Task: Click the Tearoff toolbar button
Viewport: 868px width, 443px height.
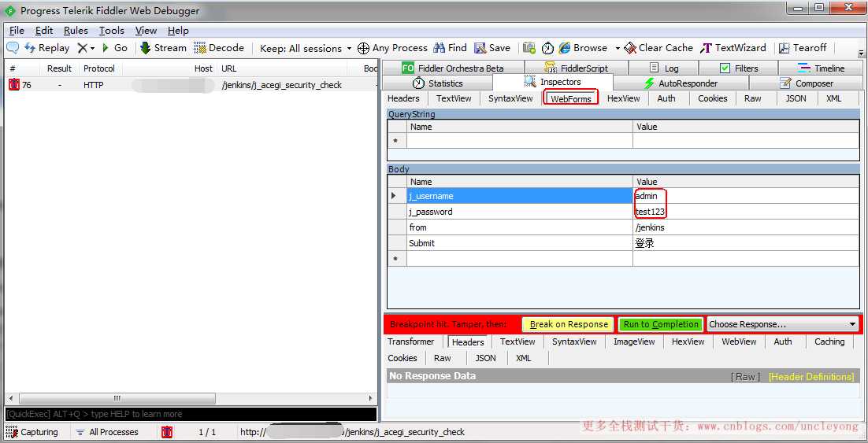Action: tap(803, 48)
